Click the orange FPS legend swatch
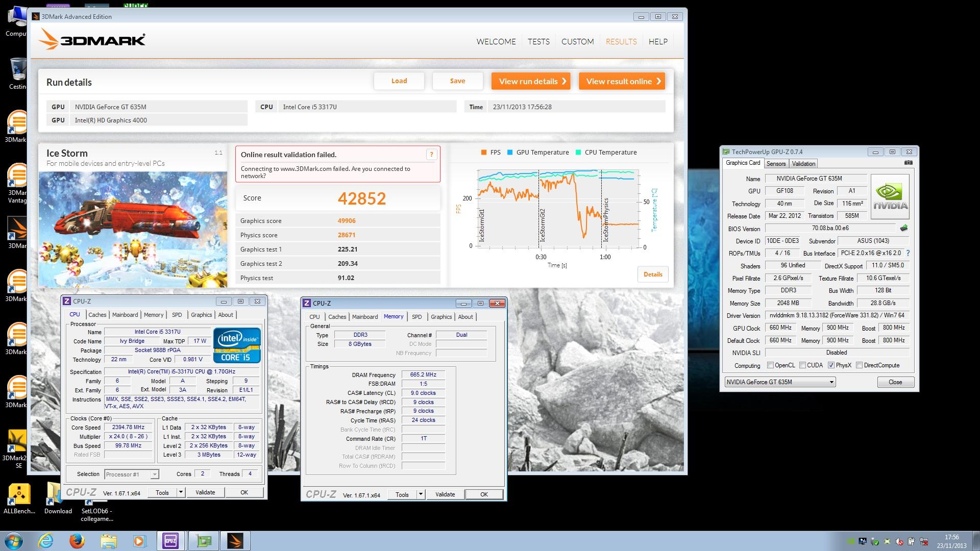980x551 pixels. point(483,153)
